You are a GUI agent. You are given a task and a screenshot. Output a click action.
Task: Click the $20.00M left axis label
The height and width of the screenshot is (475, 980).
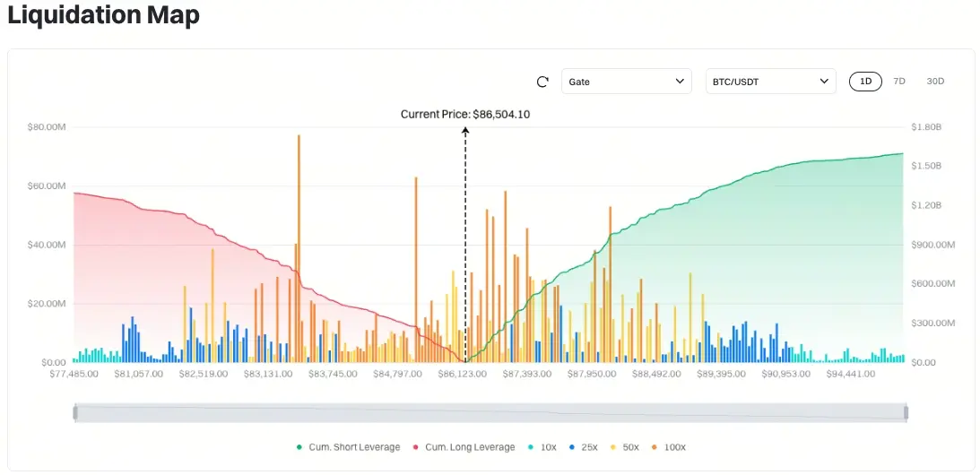point(47,304)
